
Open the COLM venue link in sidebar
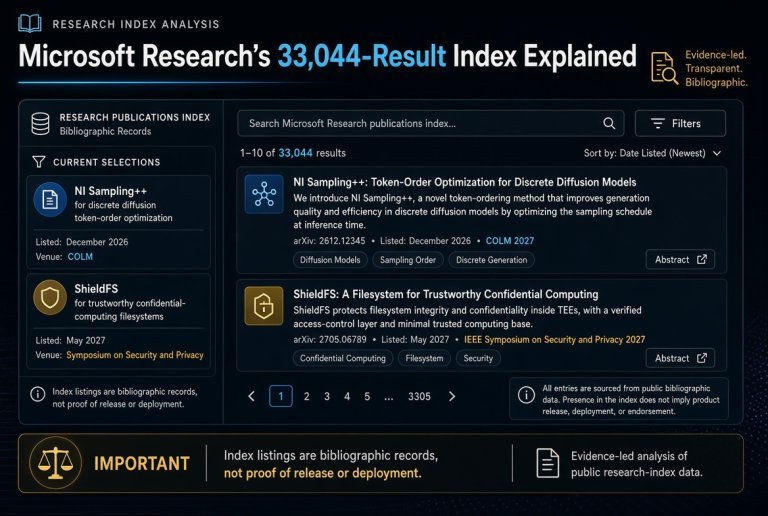coord(80,257)
